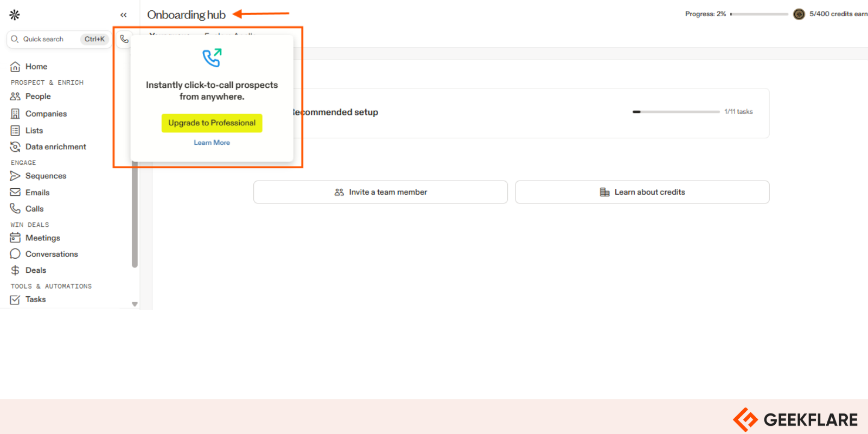Click the Apollo logo icon
Viewport: 868px width, 434px height.
pyautogui.click(x=15, y=15)
